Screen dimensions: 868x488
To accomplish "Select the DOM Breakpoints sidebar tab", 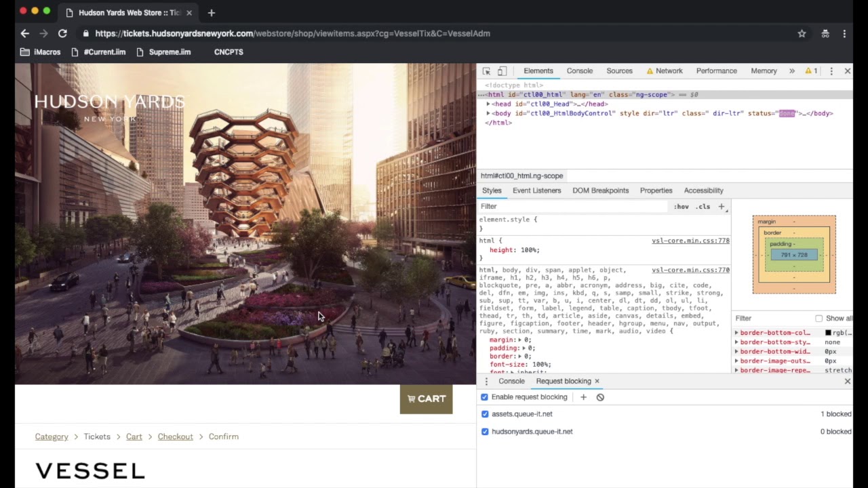I will point(600,191).
